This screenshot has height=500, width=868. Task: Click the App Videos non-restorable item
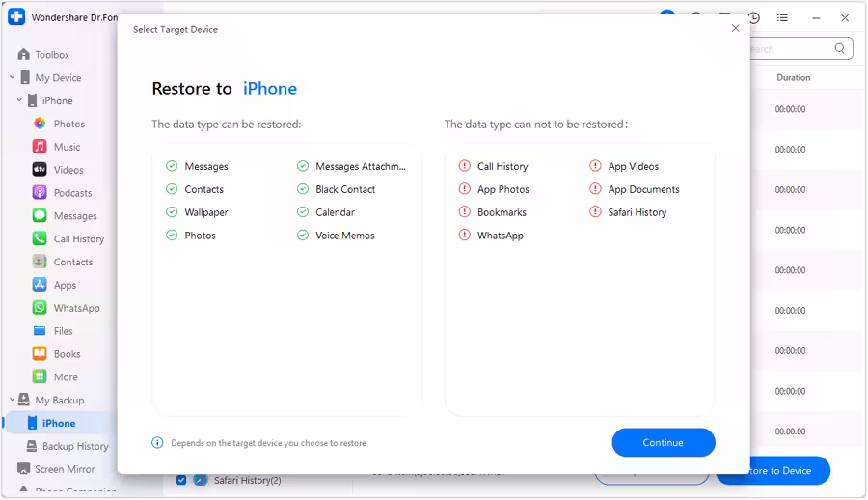pos(624,166)
